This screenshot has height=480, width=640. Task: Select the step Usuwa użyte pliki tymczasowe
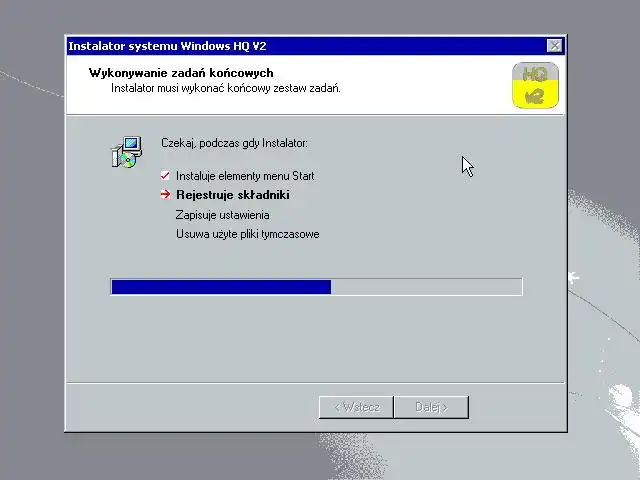click(x=248, y=234)
